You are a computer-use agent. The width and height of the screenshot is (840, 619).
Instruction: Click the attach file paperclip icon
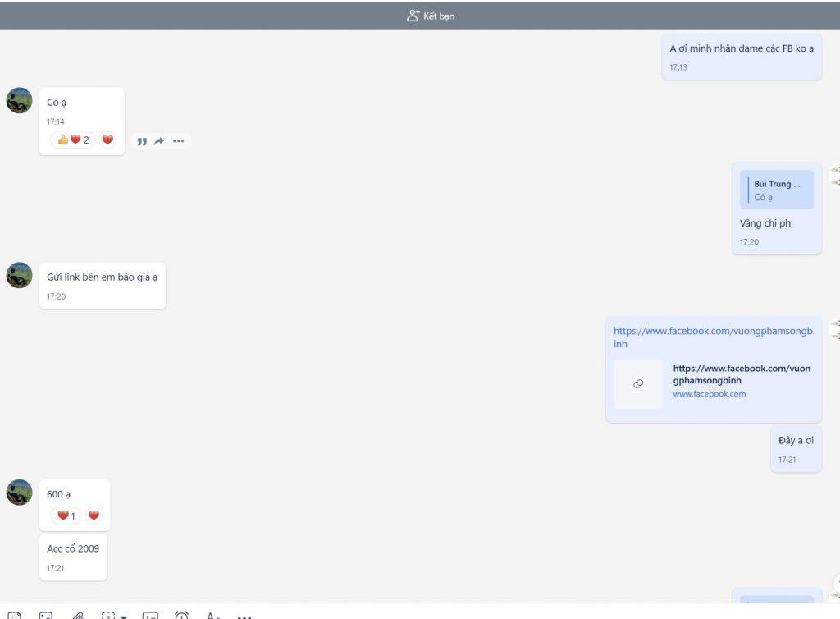point(78,615)
